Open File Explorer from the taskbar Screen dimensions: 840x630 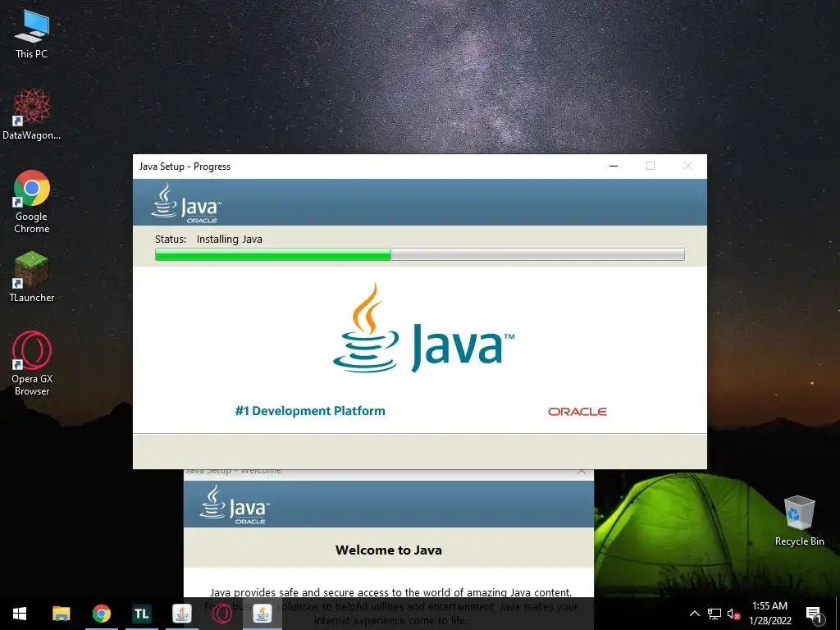coord(61,614)
